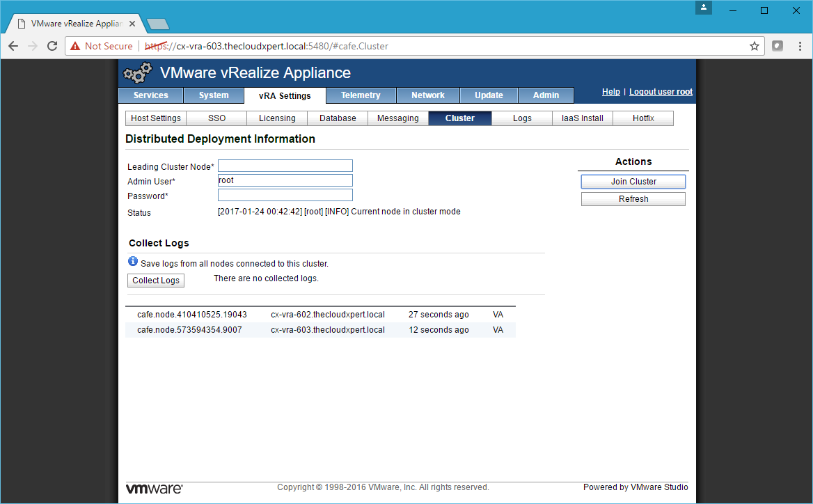Reload the page with refresh icon
The height and width of the screenshot is (504, 813).
[52, 46]
